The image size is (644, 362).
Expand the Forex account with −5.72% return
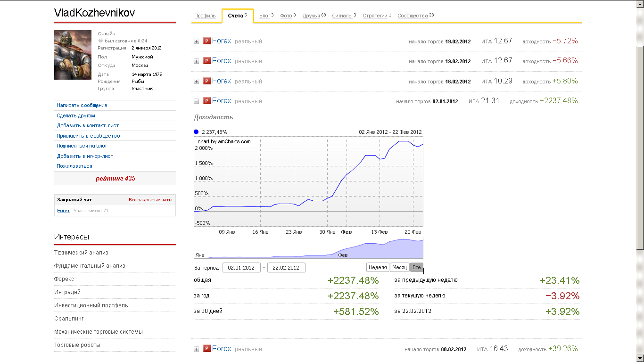click(x=196, y=41)
